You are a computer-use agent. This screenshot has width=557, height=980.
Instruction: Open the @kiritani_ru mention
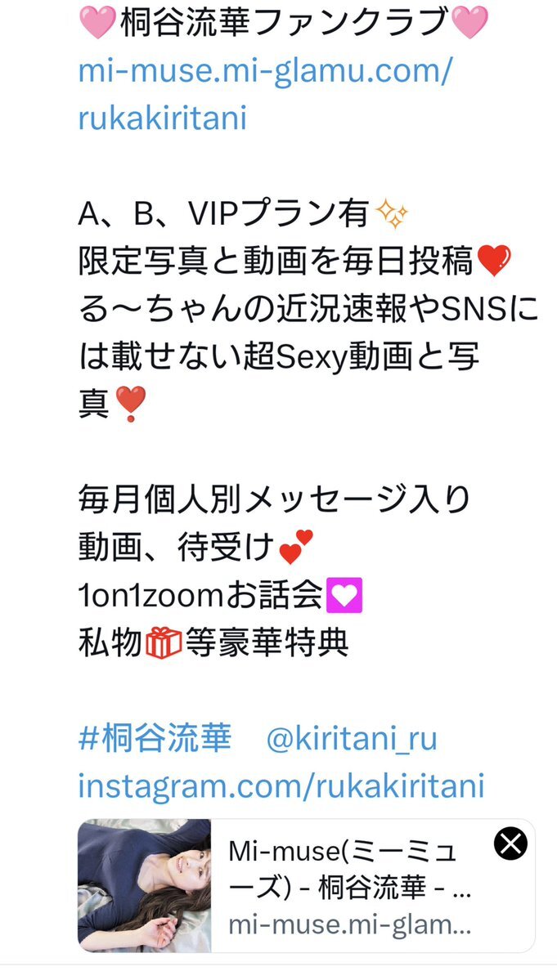pos(352,740)
